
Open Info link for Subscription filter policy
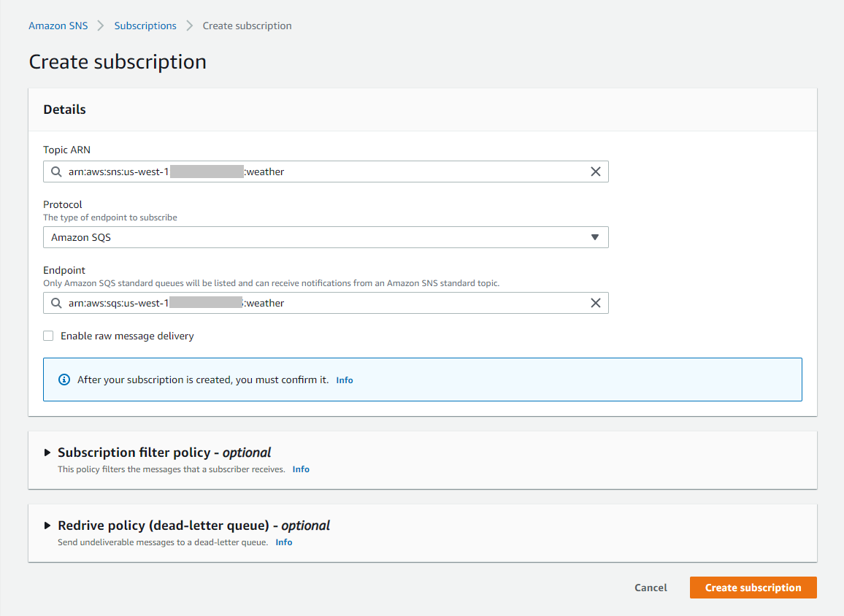coord(301,469)
